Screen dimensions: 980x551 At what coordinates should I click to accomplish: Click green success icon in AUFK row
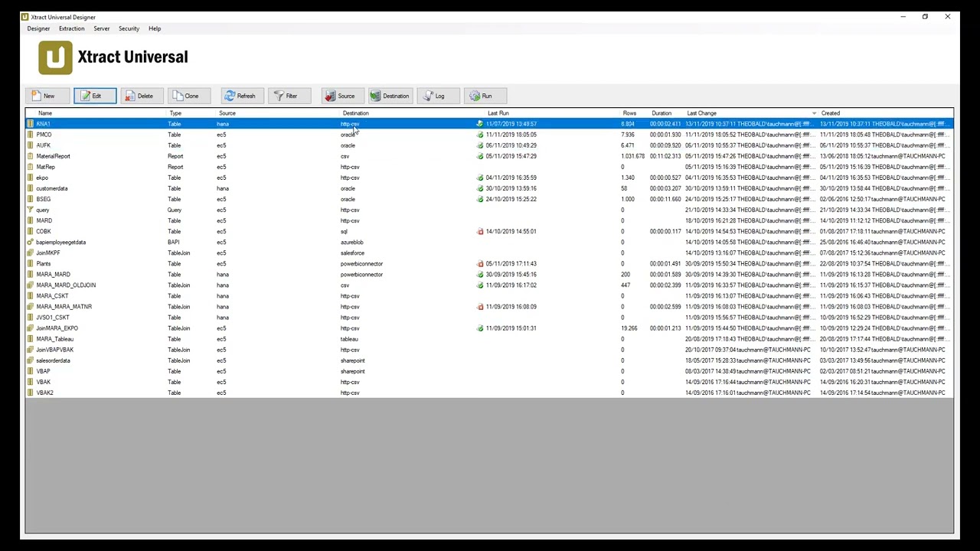tap(480, 145)
